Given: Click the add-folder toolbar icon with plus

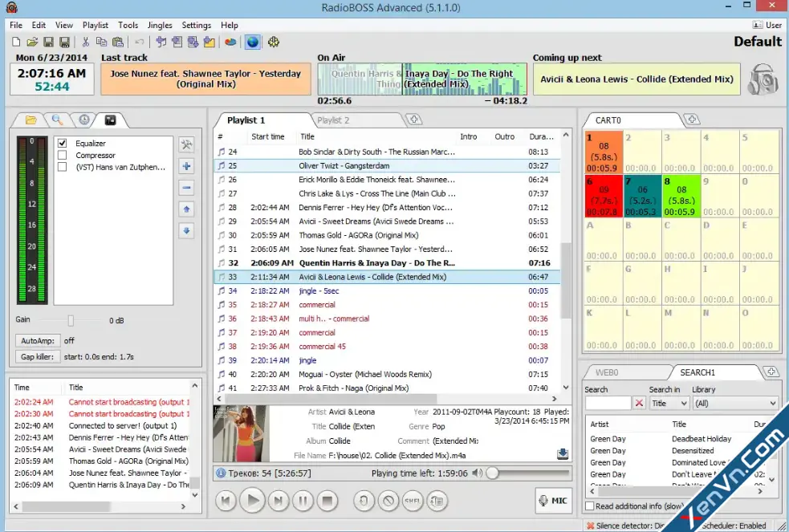Looking at the screenshot, I should 209,43.
